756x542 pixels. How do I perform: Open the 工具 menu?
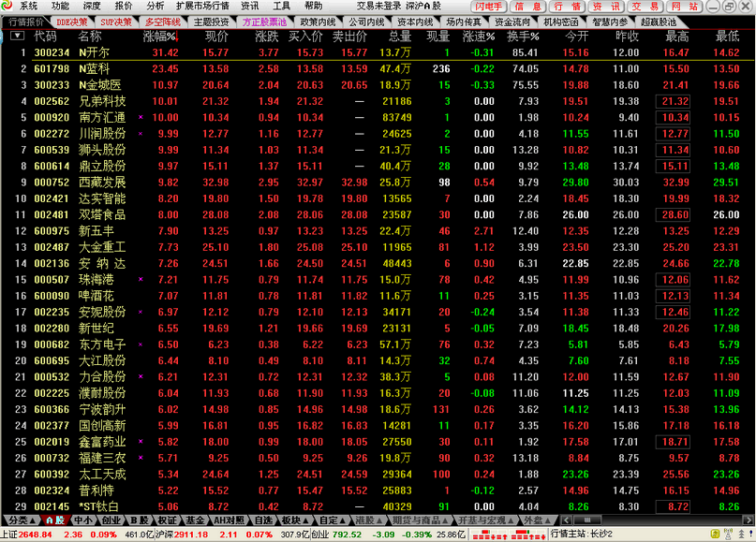point(282,6)
